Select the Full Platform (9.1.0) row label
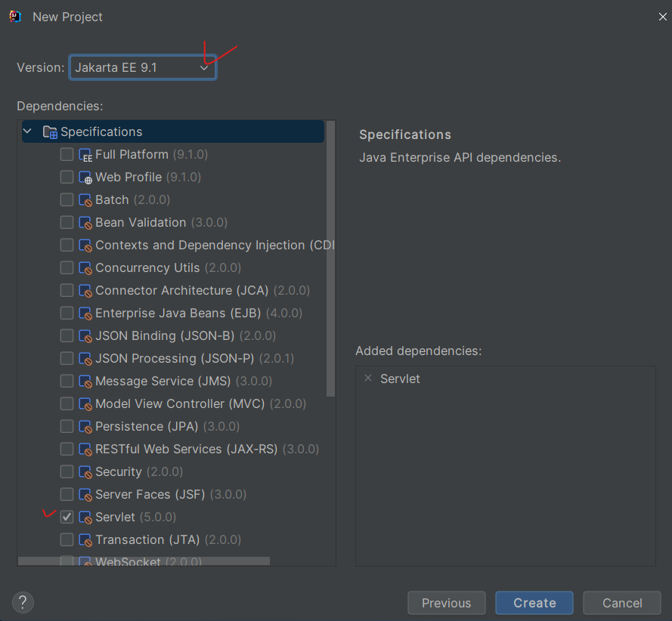 click(151, 154)
